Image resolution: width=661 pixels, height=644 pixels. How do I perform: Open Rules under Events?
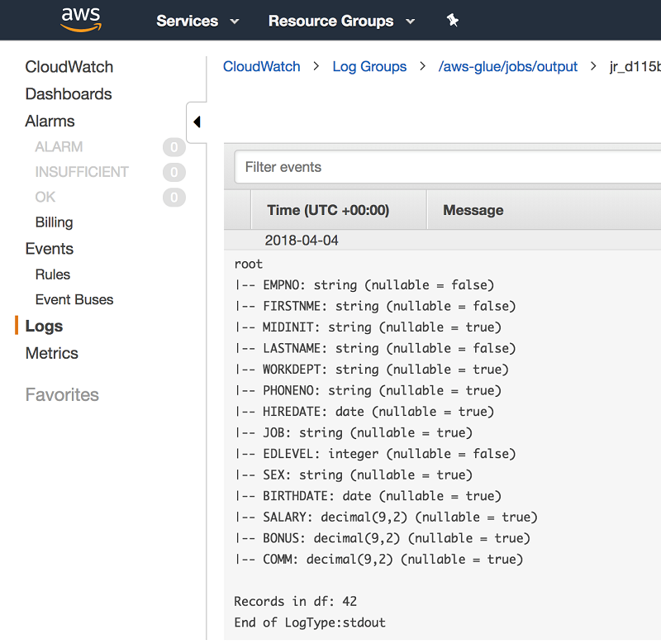pos(53,274)
